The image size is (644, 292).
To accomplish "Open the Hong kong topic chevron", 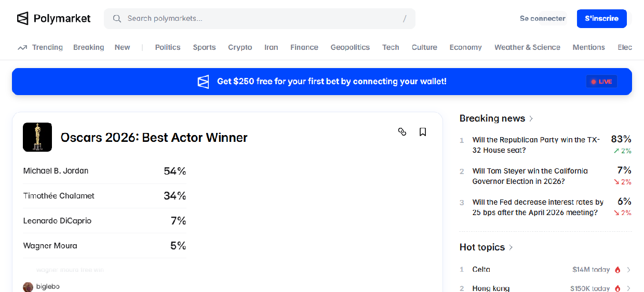I will [x=628, y=288].
